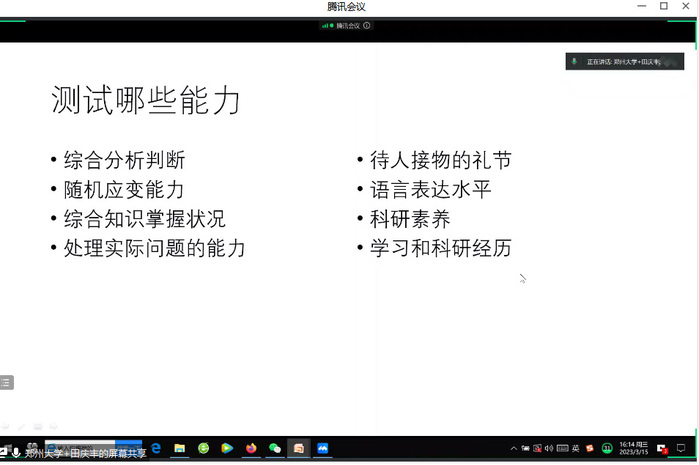699x465 pixels.
Task: Open Microsoft Edge from the taskbar
Action: (x=156, y=448)
